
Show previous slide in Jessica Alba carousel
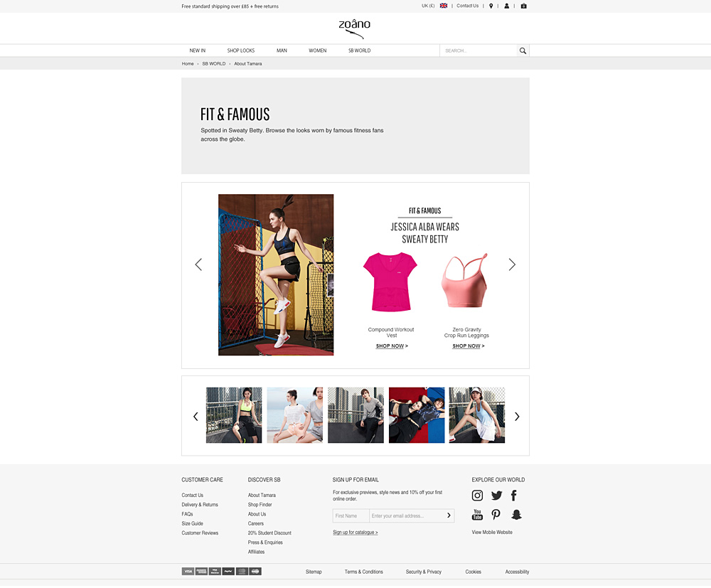coord(198,264)
